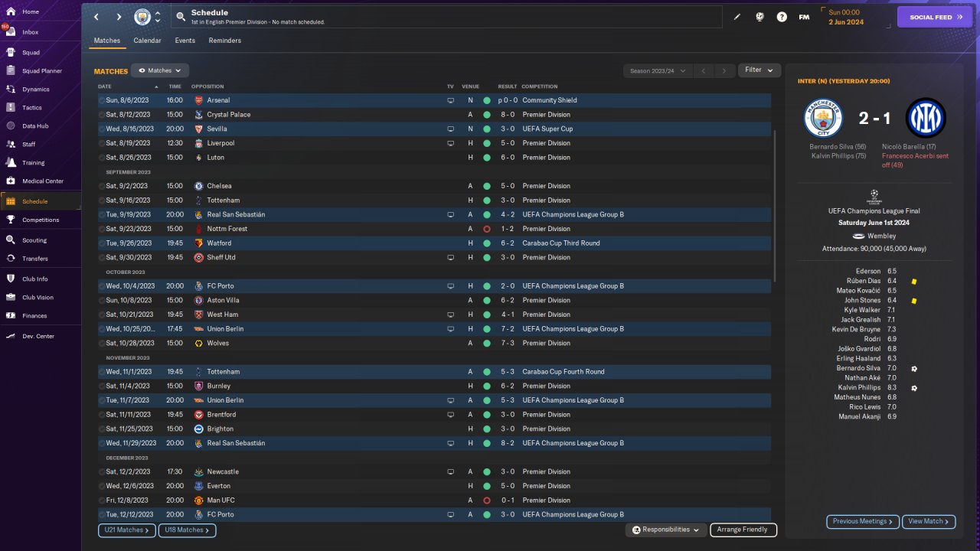Open the help question mark icon
980x551 pixels.
click(x=782, y=16)
